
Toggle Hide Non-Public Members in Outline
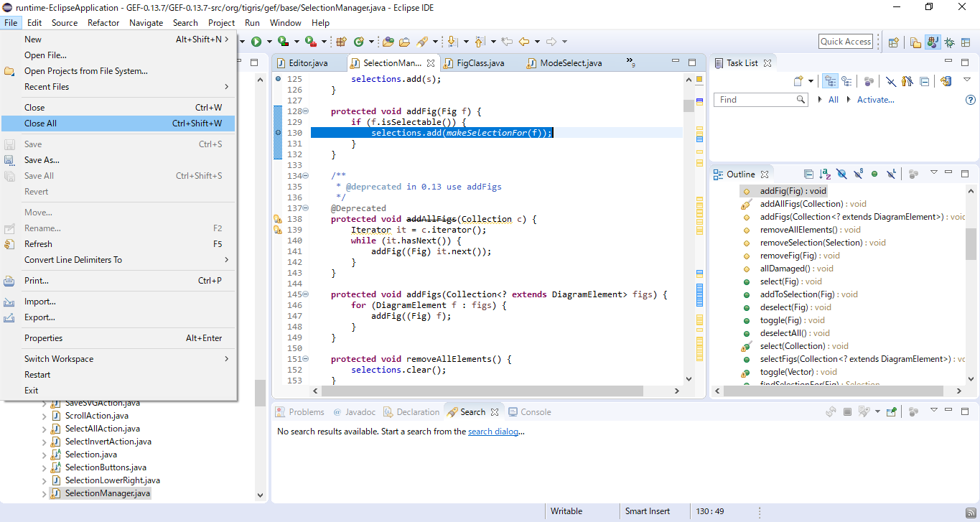874,174
